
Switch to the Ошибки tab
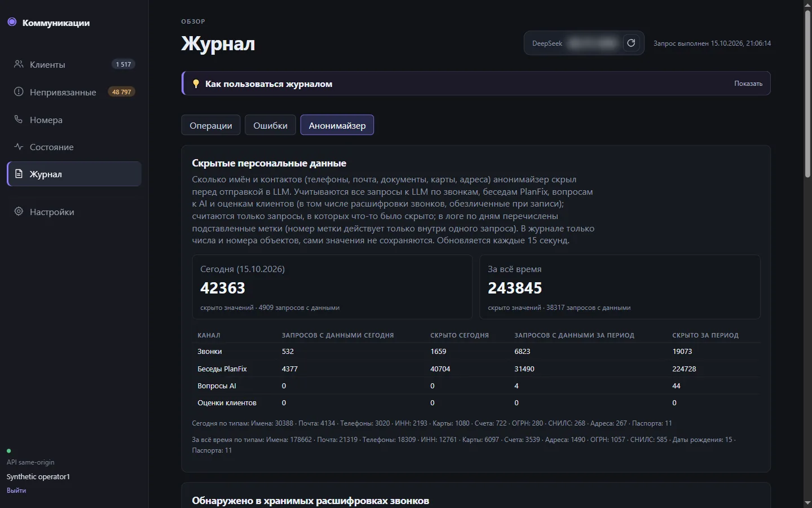pos(270,125)
